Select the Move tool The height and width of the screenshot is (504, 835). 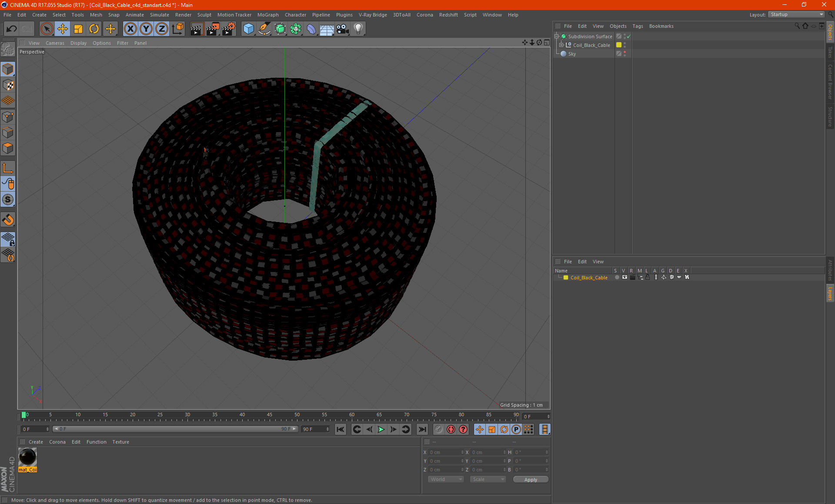point(63,29)
